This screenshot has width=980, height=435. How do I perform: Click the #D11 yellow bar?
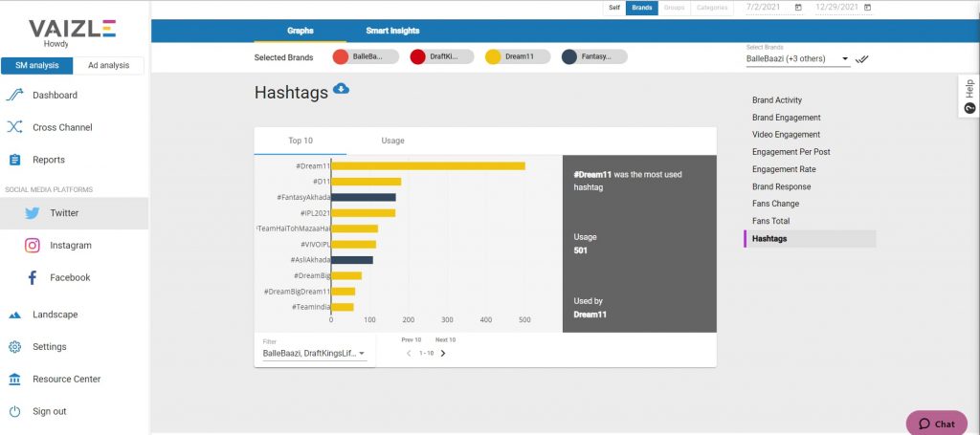coord(367,182)
